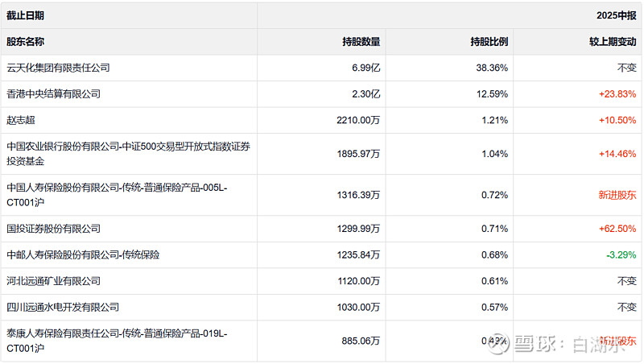This screenshot has width=644, height=364.
Task: Select shareholder 中邮人寿保险股份有限公司-传统保险
Action: (83, 255)
